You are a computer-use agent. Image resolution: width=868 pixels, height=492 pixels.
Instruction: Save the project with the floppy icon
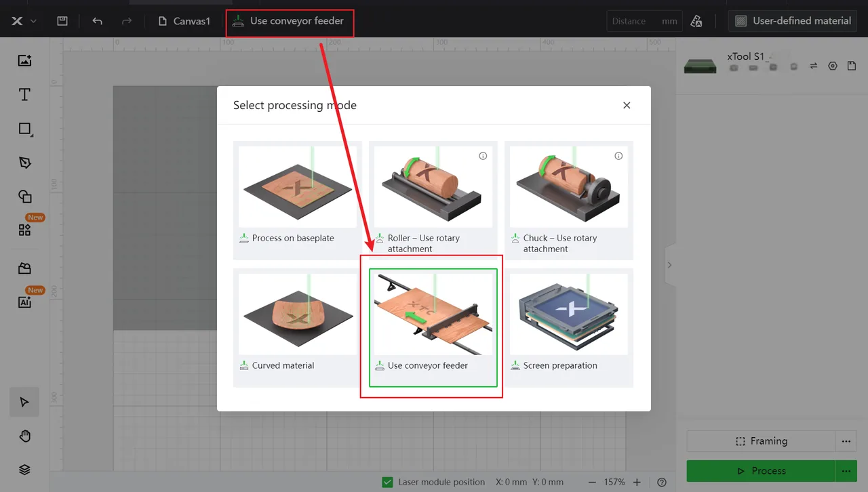click(62, 21)
